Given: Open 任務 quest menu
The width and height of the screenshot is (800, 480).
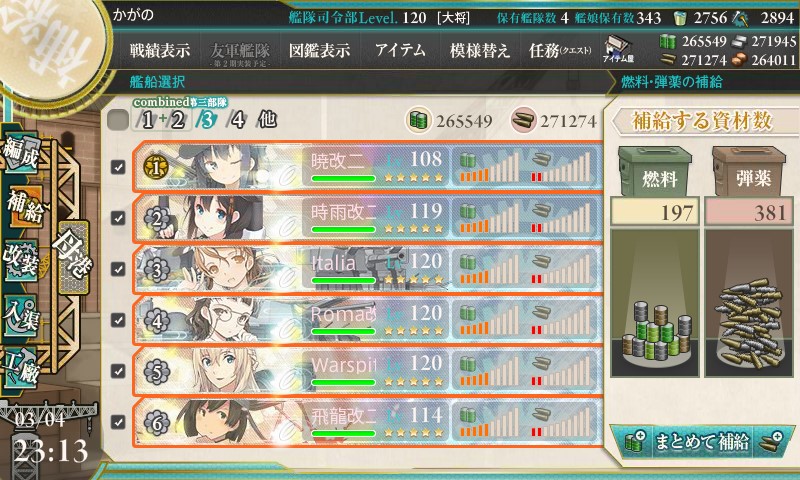Looking at the screenshot, I should [560, 50].
